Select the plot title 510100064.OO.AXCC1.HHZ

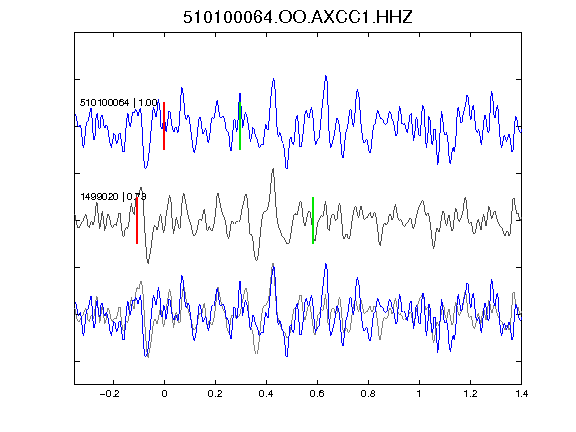298,17
